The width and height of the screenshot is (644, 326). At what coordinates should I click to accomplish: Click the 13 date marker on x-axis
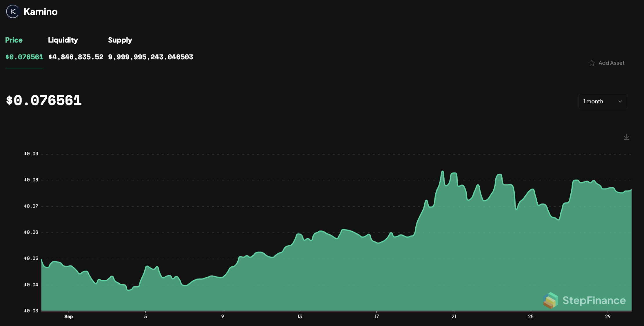(299, 316)
